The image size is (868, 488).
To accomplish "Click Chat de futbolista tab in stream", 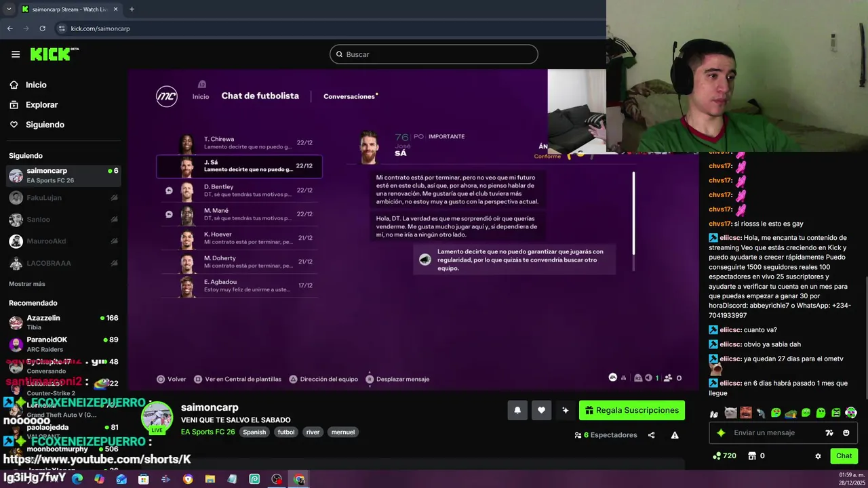I will tap(260, 96).
